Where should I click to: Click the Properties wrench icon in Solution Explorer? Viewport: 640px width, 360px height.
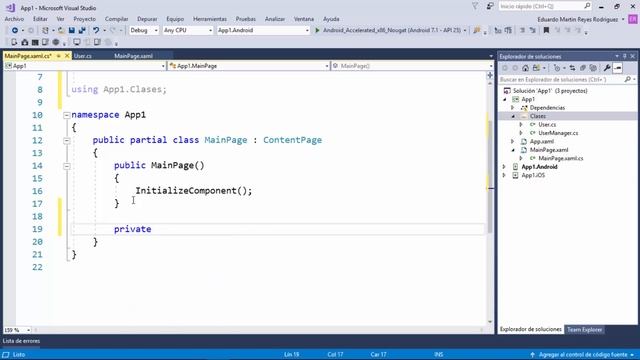(x=607, y=68)
